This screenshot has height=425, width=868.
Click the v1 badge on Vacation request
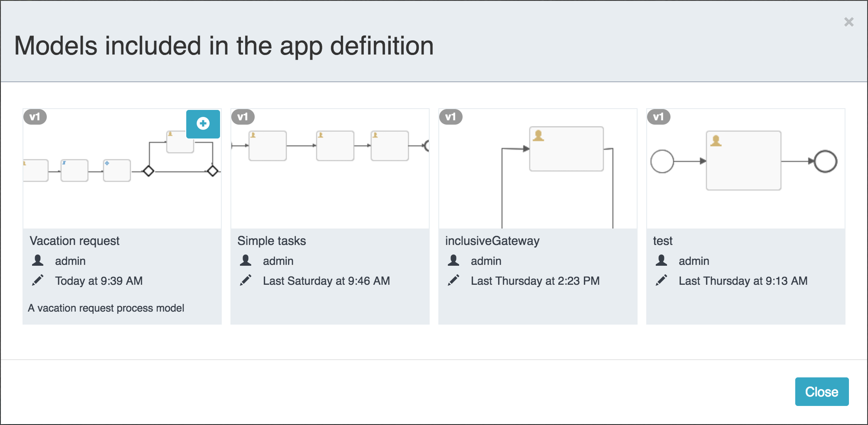point(35,117)
